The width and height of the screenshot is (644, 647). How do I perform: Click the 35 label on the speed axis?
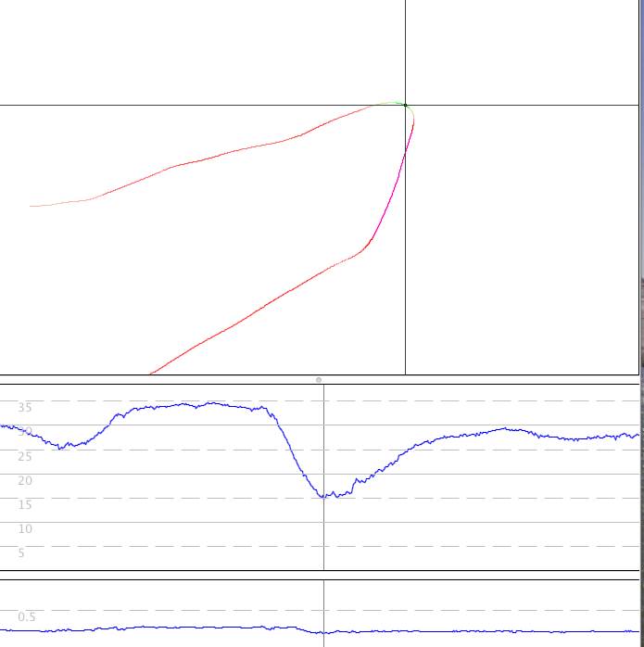[x=25, y=407]
